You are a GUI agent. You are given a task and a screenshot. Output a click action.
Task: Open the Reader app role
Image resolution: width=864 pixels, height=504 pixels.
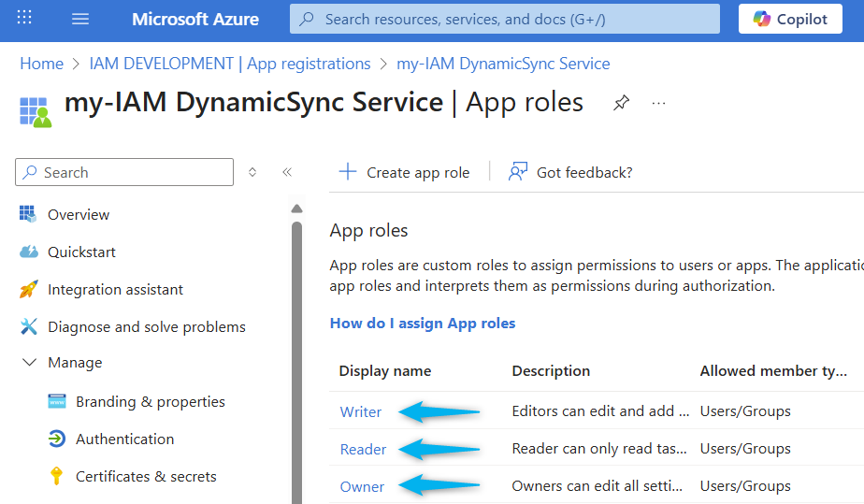coord(363,450)
